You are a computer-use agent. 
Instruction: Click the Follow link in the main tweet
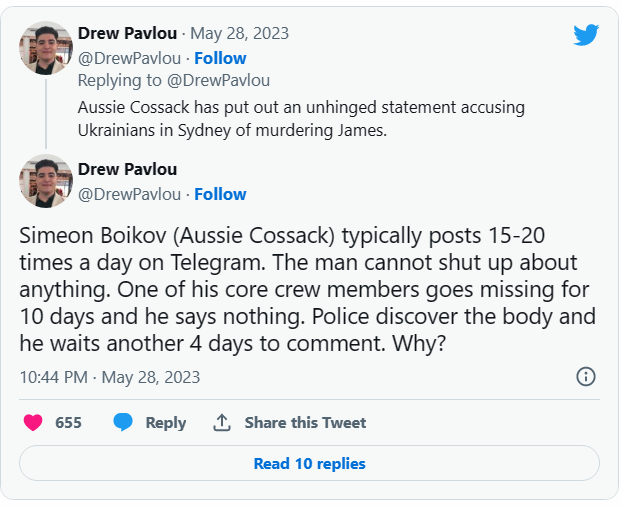[220, 194]
